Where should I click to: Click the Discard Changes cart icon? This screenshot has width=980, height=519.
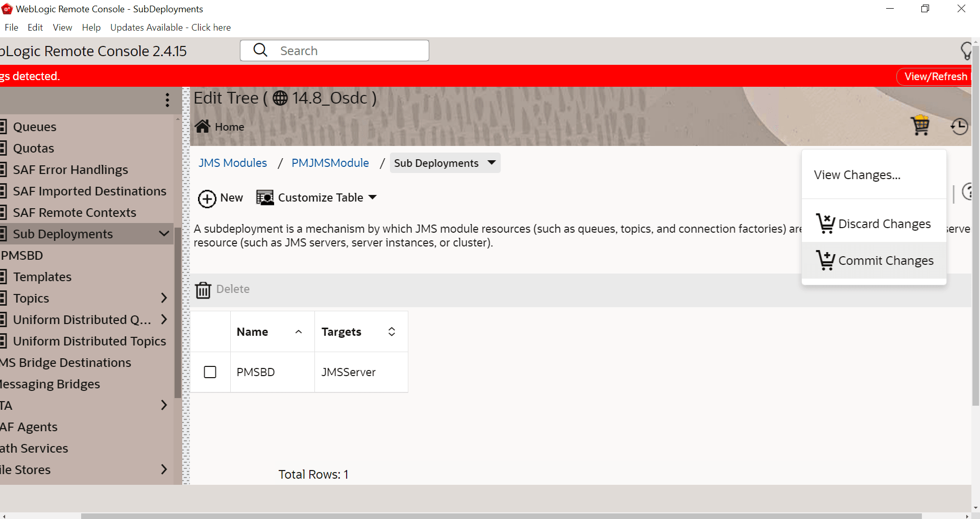click(825, 224)
